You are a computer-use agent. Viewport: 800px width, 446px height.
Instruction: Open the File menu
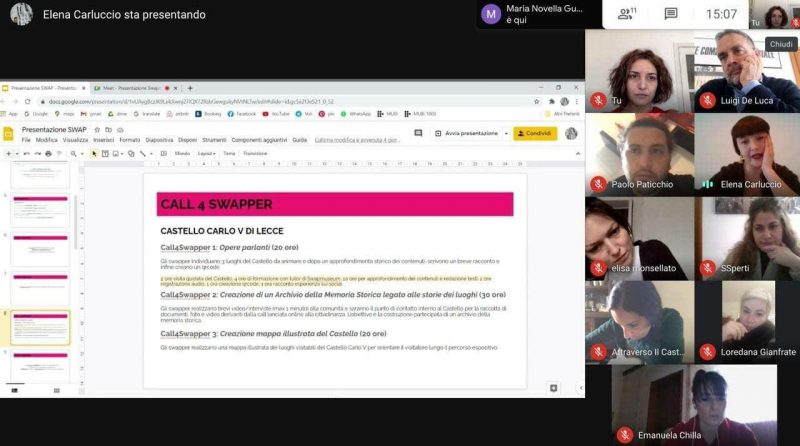click(x=26, y=140)
